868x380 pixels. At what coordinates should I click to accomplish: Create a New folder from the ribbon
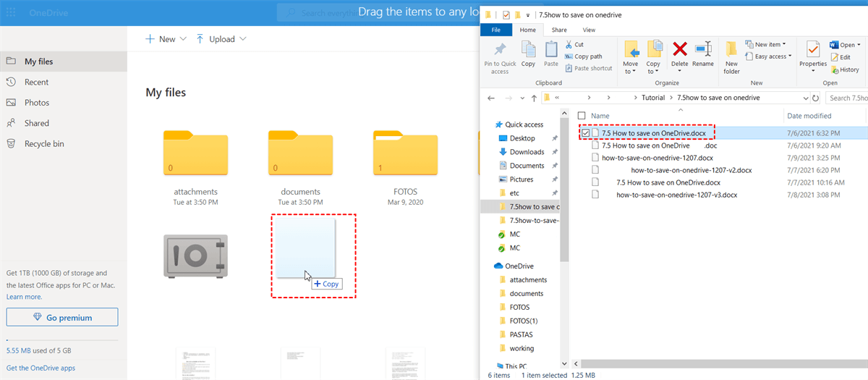coord(732,57)
